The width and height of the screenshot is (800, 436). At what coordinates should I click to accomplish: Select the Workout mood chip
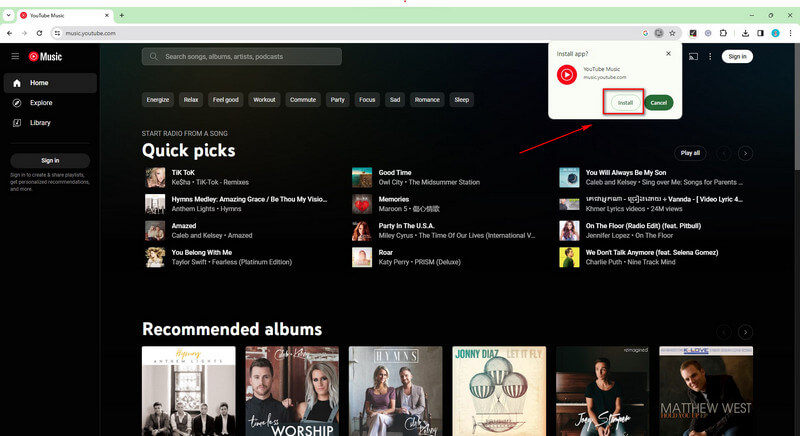click(x=264, y=100)
